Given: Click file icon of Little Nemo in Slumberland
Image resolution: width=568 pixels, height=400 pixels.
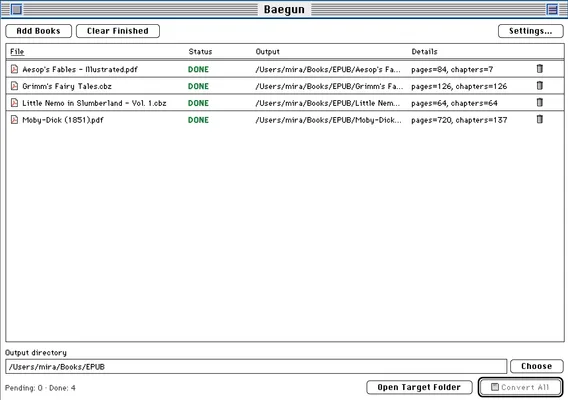Looking at the screenshot, I should (14, 103).
